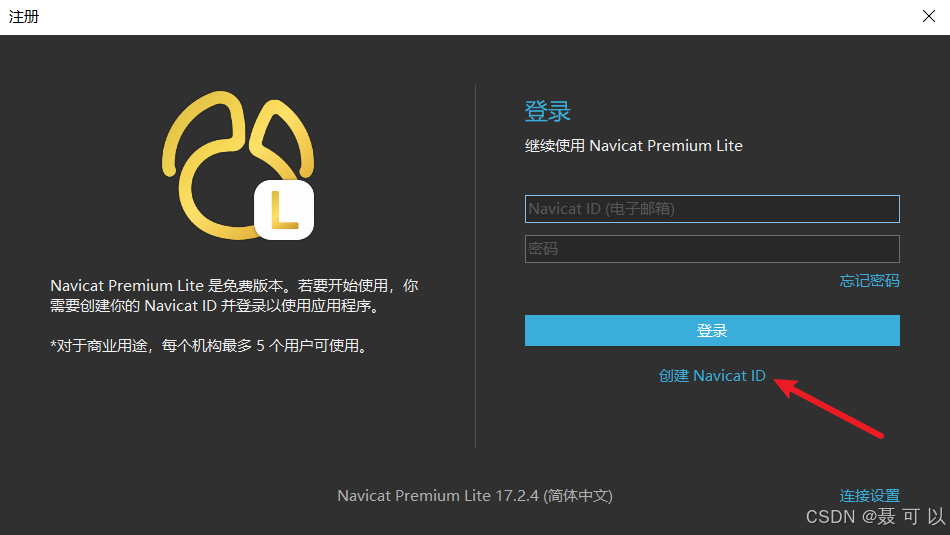The width and height of the screenshot is (950, 535).
Task: Click the 免费版本 description paragraph
Action: coord(234,296)
